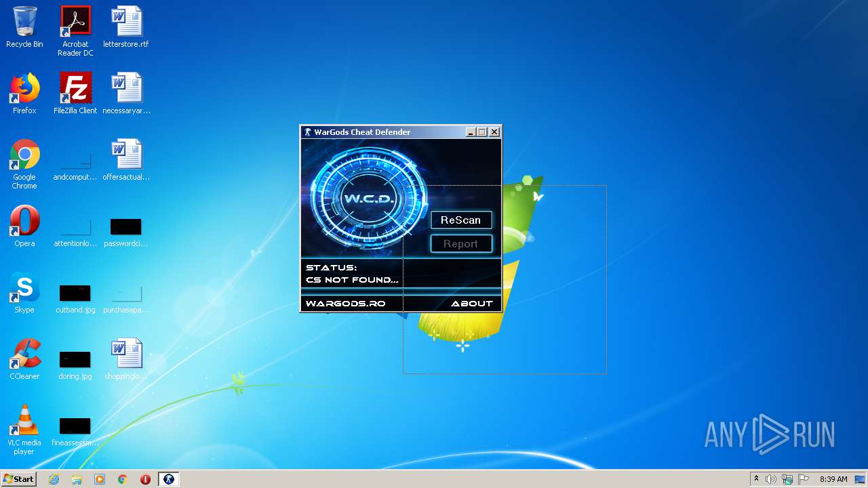
Task: Open Windows Explorer folder in taskbar
Action: coord(77,479)
